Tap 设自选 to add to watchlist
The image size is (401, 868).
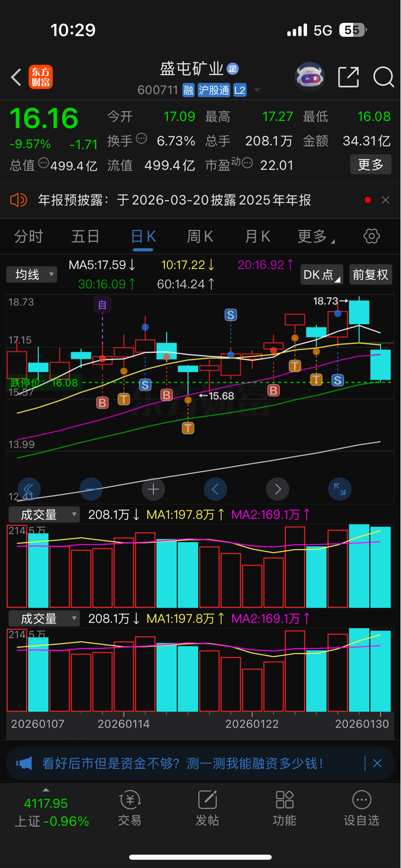361,808
